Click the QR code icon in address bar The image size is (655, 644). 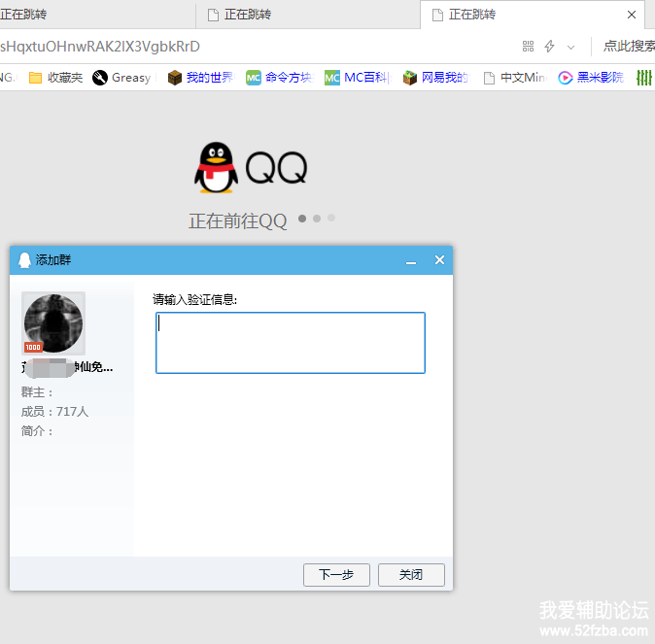[529, 46]
